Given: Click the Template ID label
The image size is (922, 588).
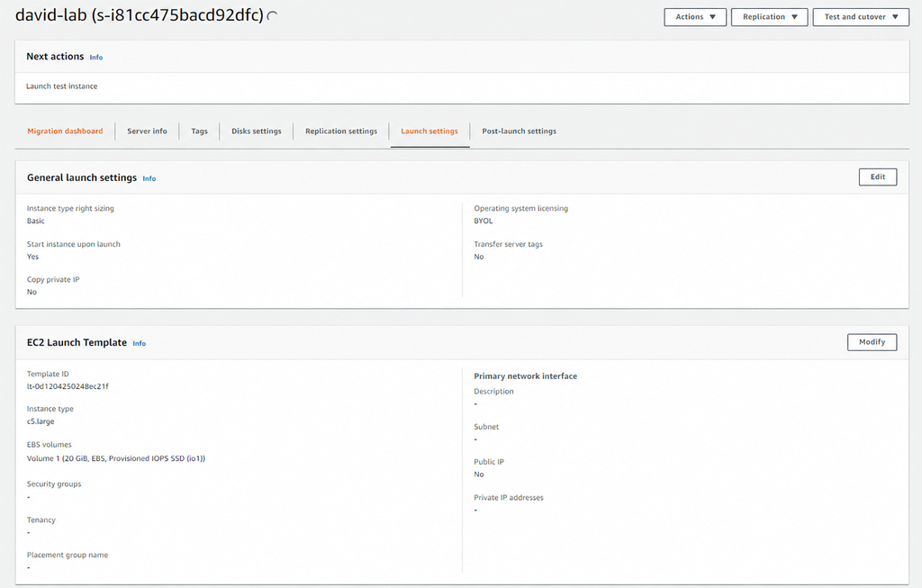Looking at the screenshot, I should pyautogui.click(x=48, y=374).
